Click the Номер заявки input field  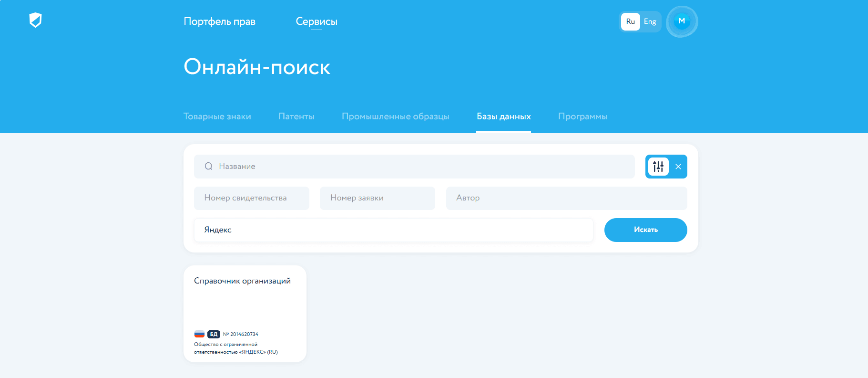pos(377,198)
